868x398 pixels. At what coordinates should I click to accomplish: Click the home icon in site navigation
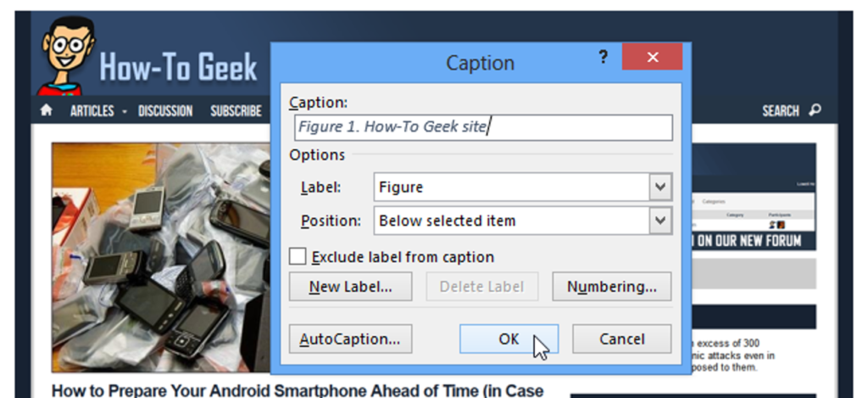tap(46, 111)
